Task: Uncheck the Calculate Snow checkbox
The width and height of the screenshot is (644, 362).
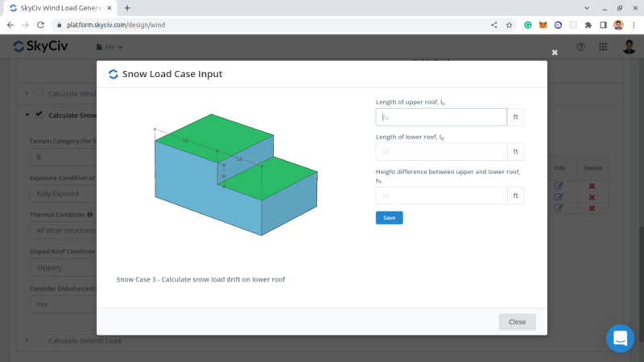Action: click(x=39, y=114)
